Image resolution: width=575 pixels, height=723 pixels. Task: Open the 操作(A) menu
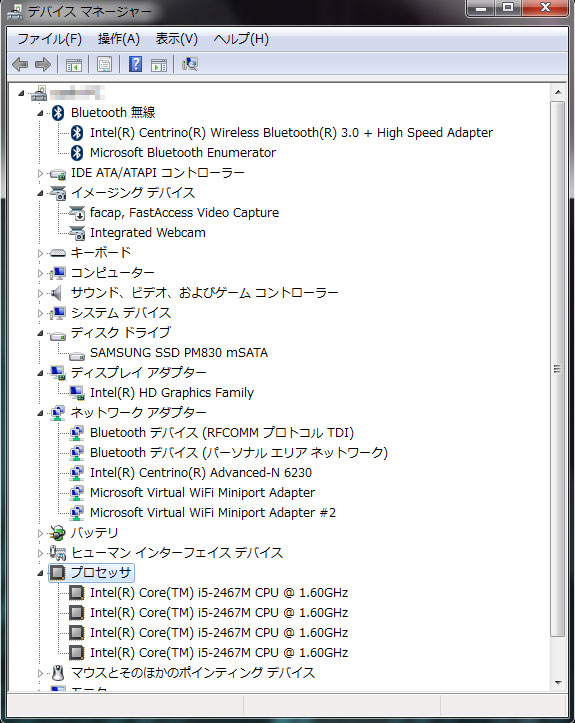click(x=119, y=39)
